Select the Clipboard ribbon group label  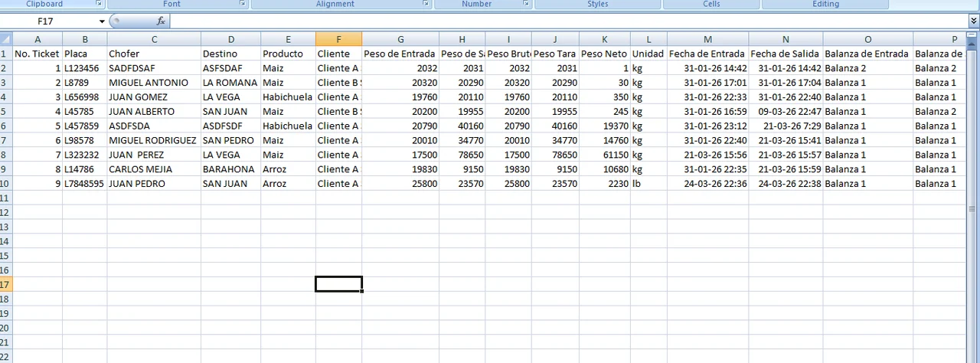[x=44, y=4]
